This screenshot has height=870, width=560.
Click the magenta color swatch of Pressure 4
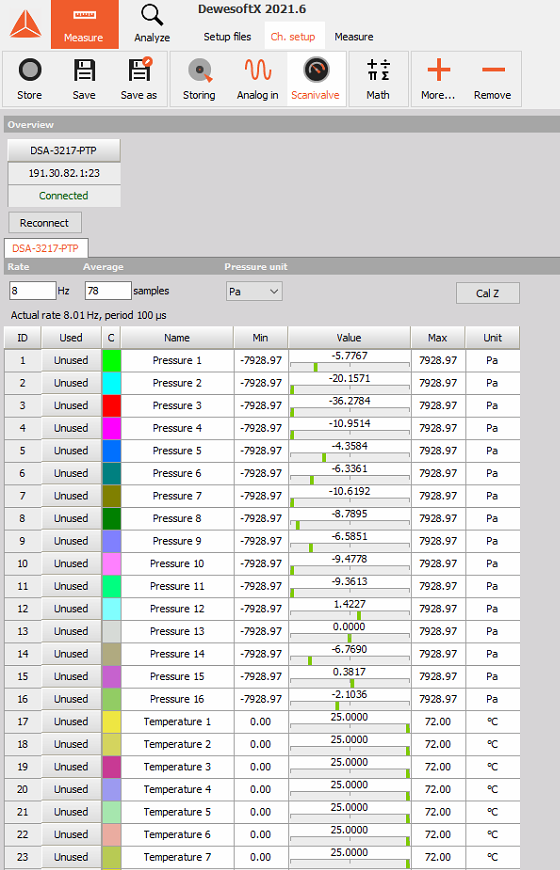[112, 428]
